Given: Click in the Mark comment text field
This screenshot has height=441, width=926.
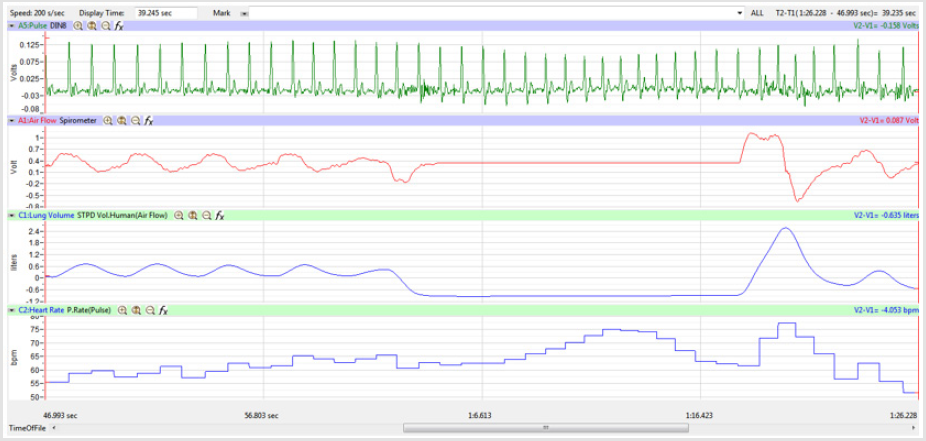Looking at the screenshot, I should [490, 12].
